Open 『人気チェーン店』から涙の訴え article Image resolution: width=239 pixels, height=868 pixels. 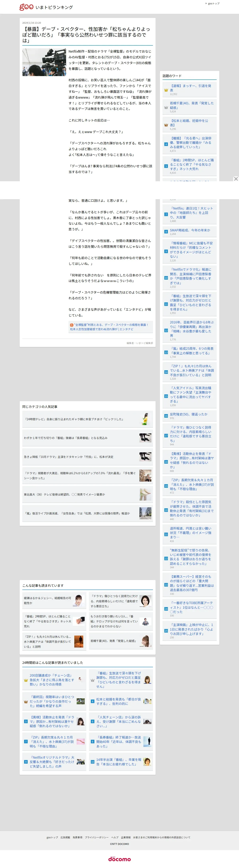121,721
